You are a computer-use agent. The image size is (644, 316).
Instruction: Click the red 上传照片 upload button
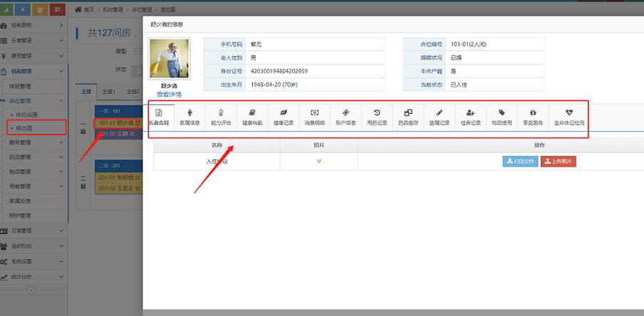pyautogui.click(x=558, y=161)
